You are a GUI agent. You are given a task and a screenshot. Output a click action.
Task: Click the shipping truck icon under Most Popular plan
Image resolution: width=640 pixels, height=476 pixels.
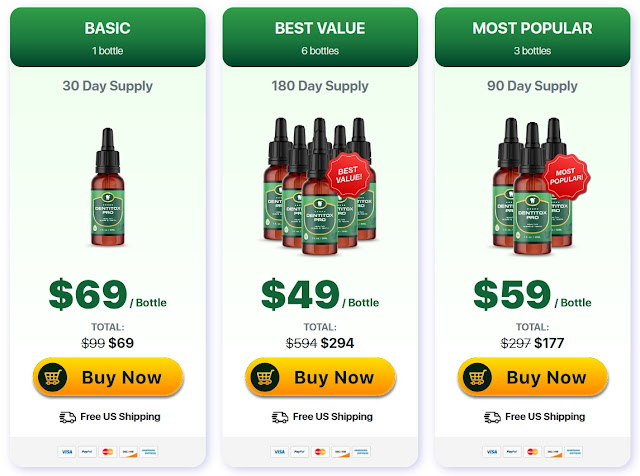point(492,417)
